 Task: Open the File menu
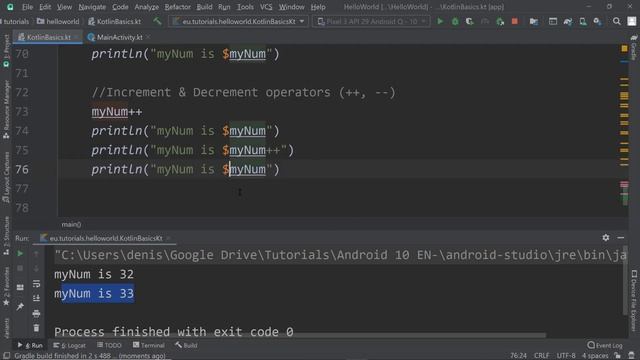[x=27, y=7]
